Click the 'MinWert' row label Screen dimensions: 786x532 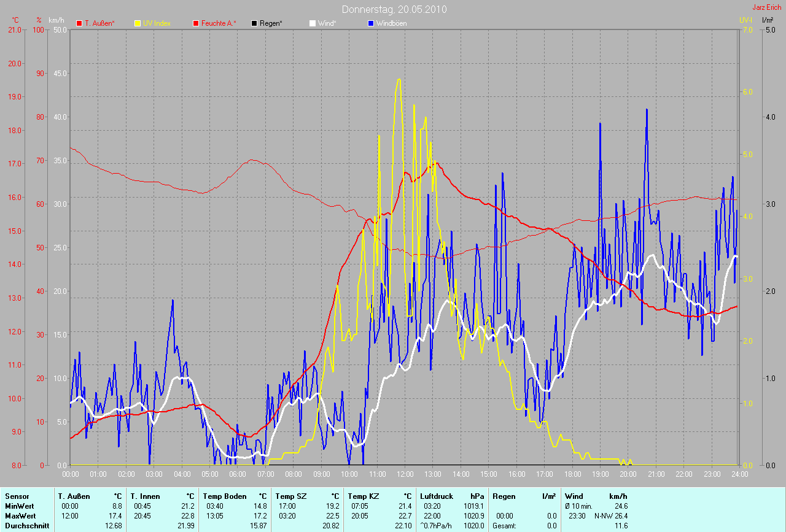pos(20,506)
